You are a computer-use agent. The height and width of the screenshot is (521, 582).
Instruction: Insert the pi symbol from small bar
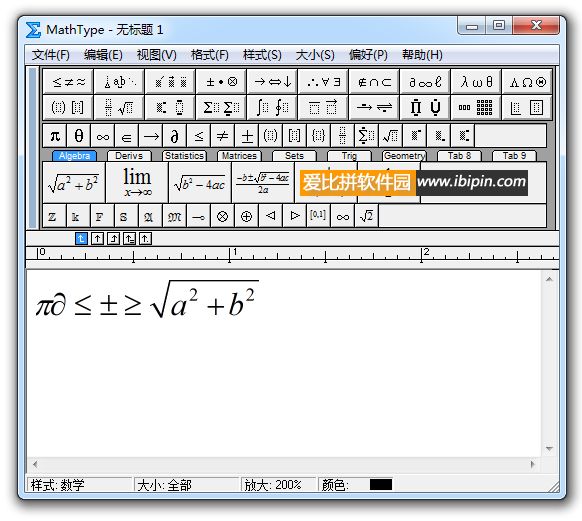coord(55,136)
